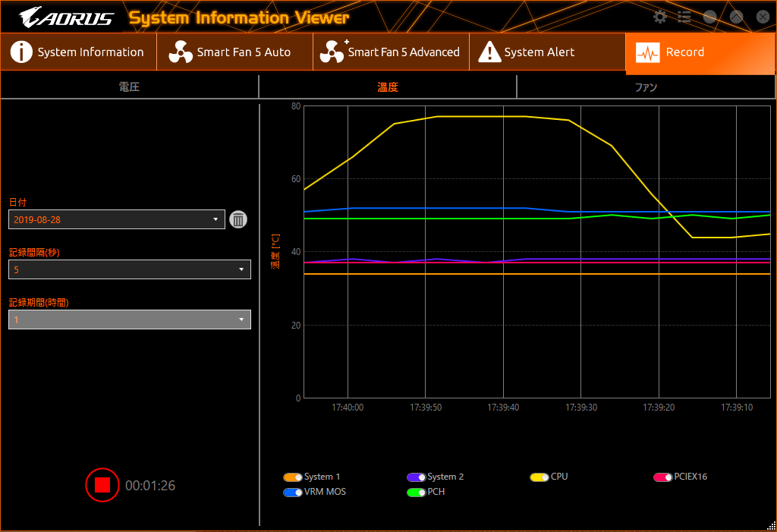This screenshot has height=532, width=777.
Task: Toggle the PCH temperature line
Action: 417,493
